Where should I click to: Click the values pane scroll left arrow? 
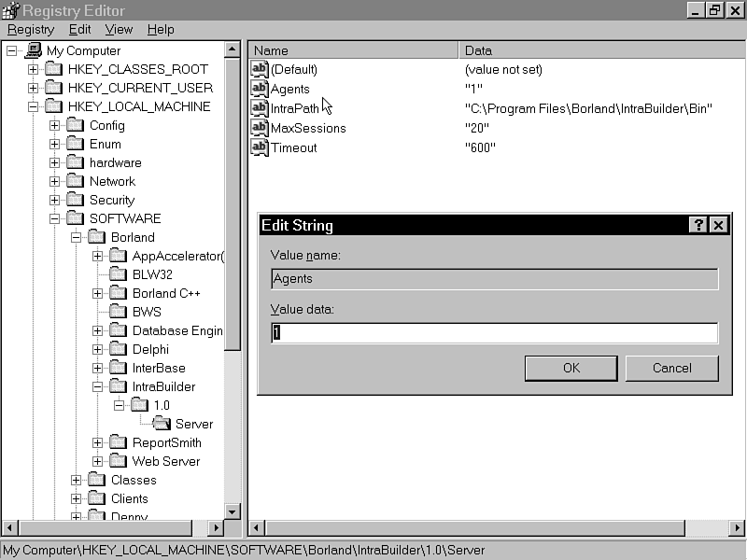[256, 527]
